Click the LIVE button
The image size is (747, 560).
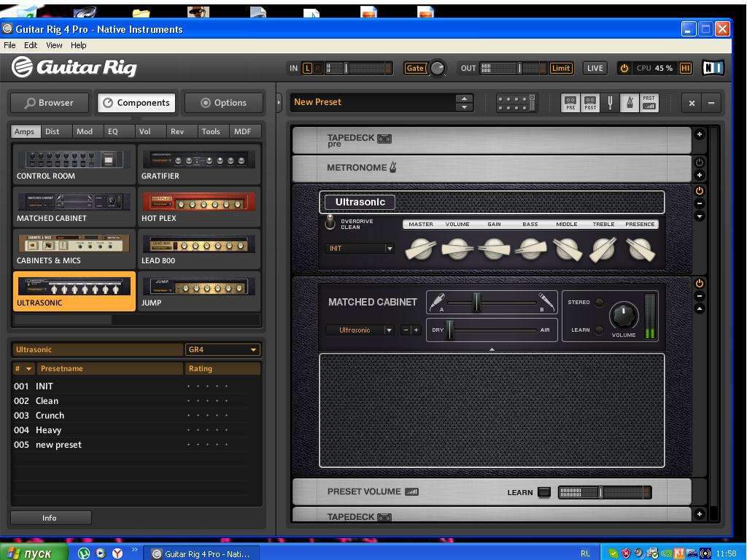595,68
